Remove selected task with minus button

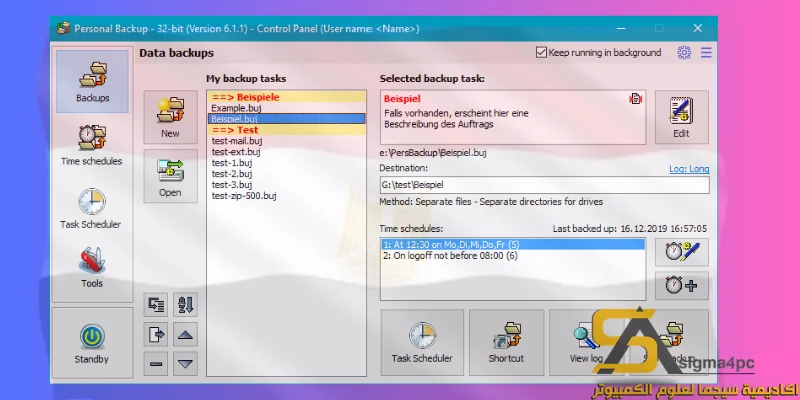[x=156, y=364]
